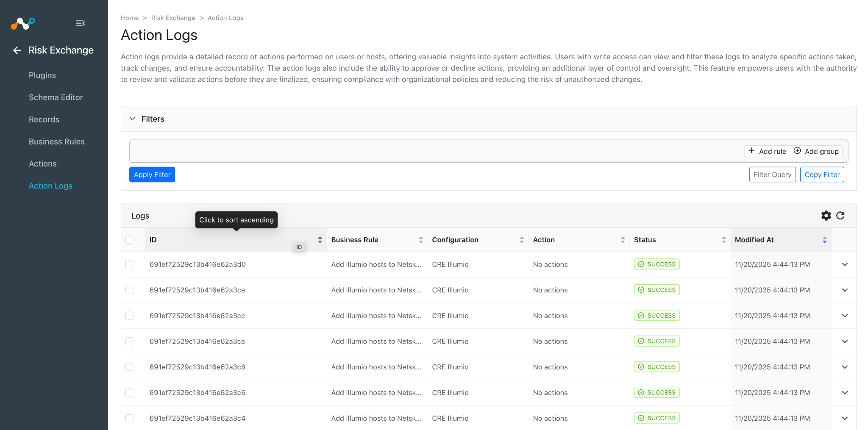Sort by Status column arrows
868x430 pixels.
pos(723,240)
